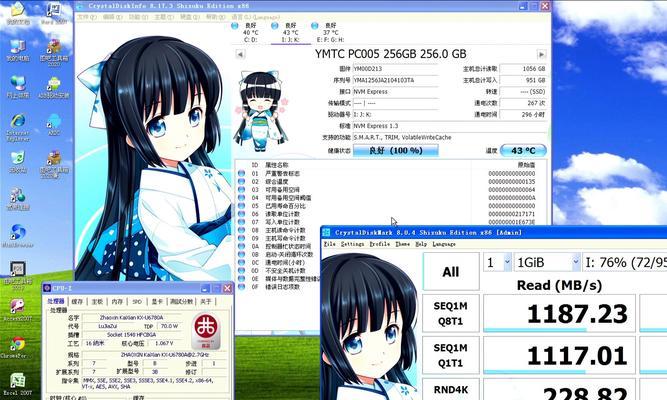Open 硬盘(D) menu in CrystalDiskInfo
This screenshot has width=667, height=400.
point(190,17)
